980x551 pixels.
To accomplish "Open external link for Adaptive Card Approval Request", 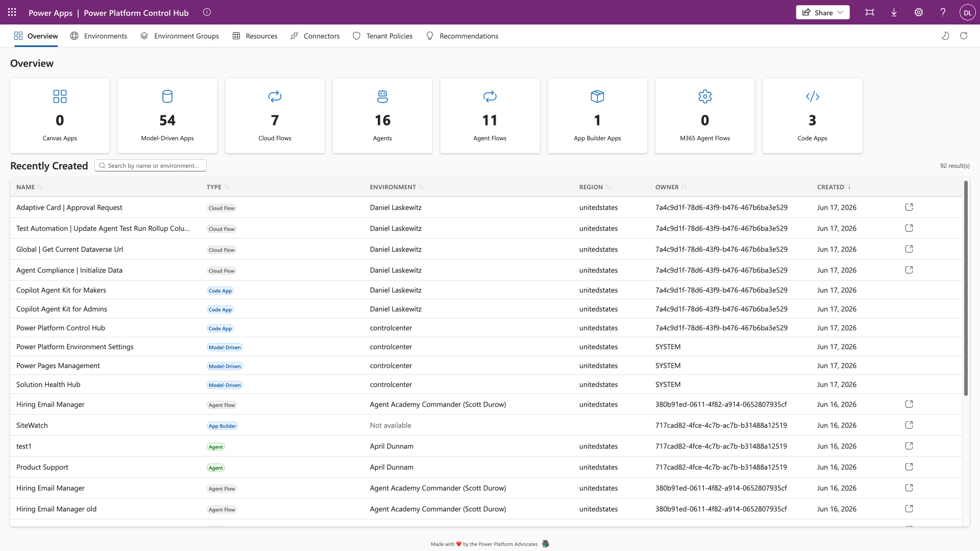I will pyautogui.click(x=909, y=207).
